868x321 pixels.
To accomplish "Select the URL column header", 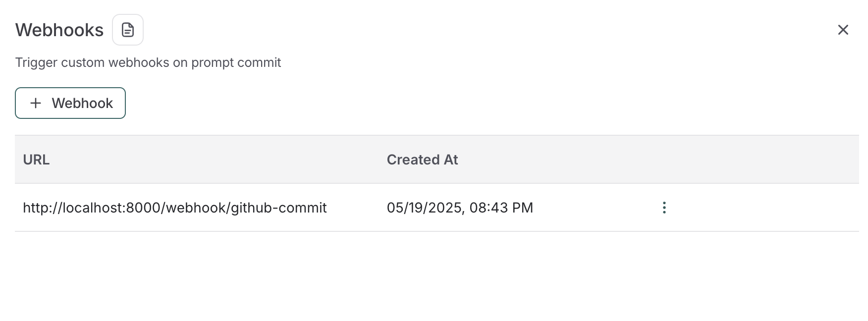I will [36, 160].
